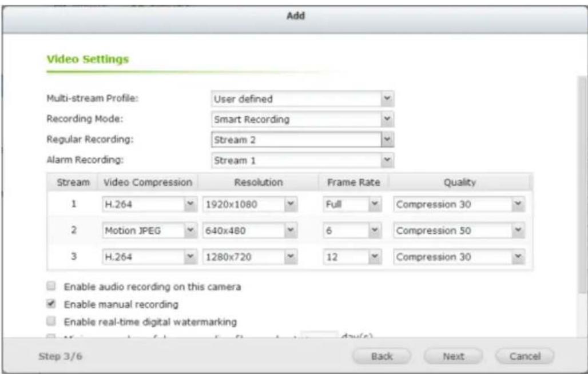Expand the Recording Mode dropdown
588x374 pixels.
pyautogui.click(x=303, y=120)
